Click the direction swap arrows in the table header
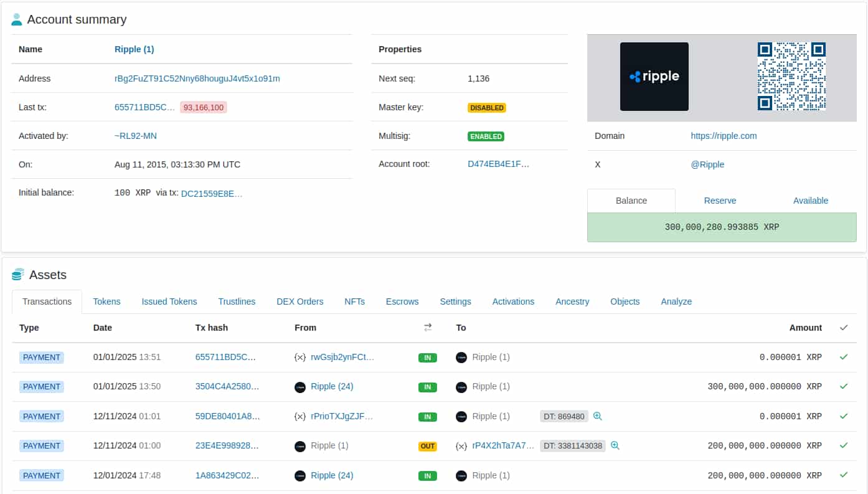 (427, 326)
